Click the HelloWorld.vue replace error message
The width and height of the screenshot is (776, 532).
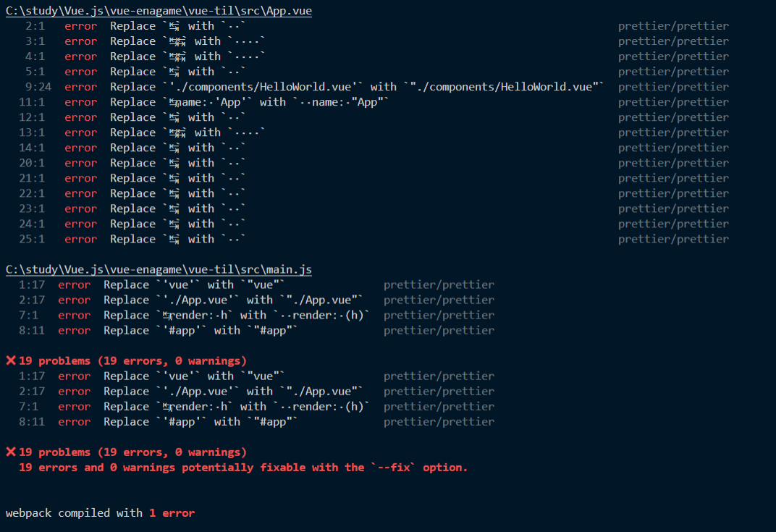click(x=357, y=87)
